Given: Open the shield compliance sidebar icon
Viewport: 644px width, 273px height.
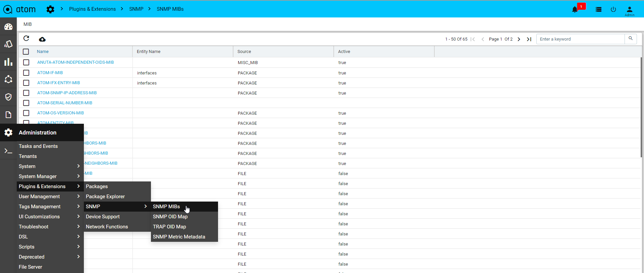Looking at the screenshot, I should (x=8, y=97).
